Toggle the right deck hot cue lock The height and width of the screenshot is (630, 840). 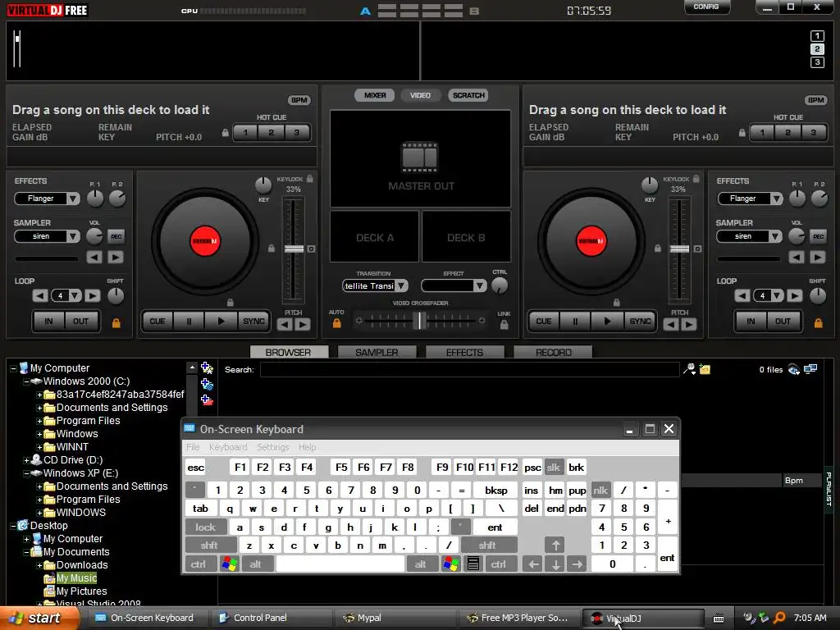click(x=742, y=132)
